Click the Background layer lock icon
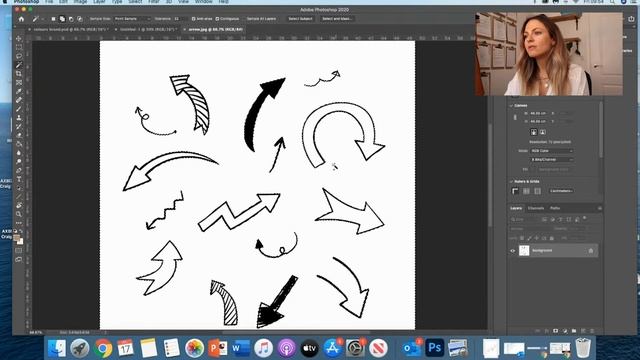The width and height of the screenshot is (640, 360). [591, 251]
